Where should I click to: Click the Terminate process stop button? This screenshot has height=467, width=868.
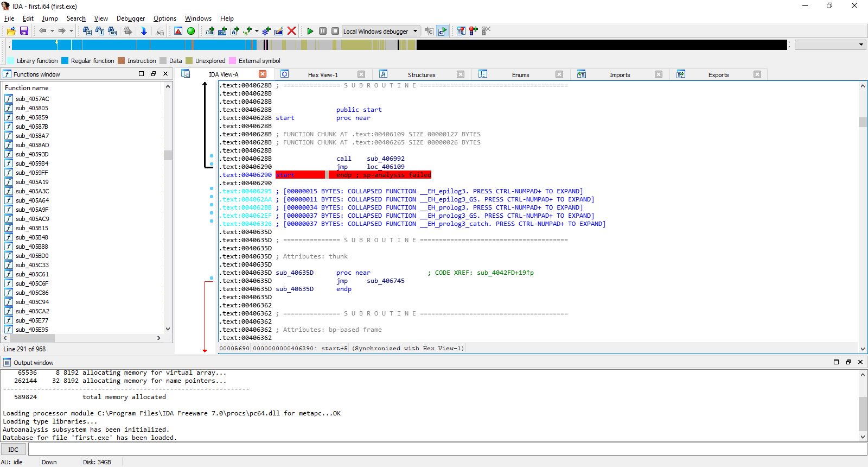(335, 31)
